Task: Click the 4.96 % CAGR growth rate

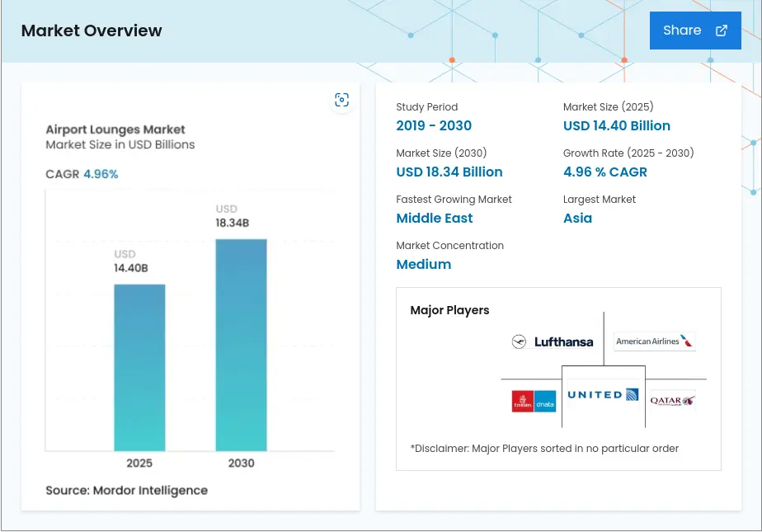Action: coord(604,172)
